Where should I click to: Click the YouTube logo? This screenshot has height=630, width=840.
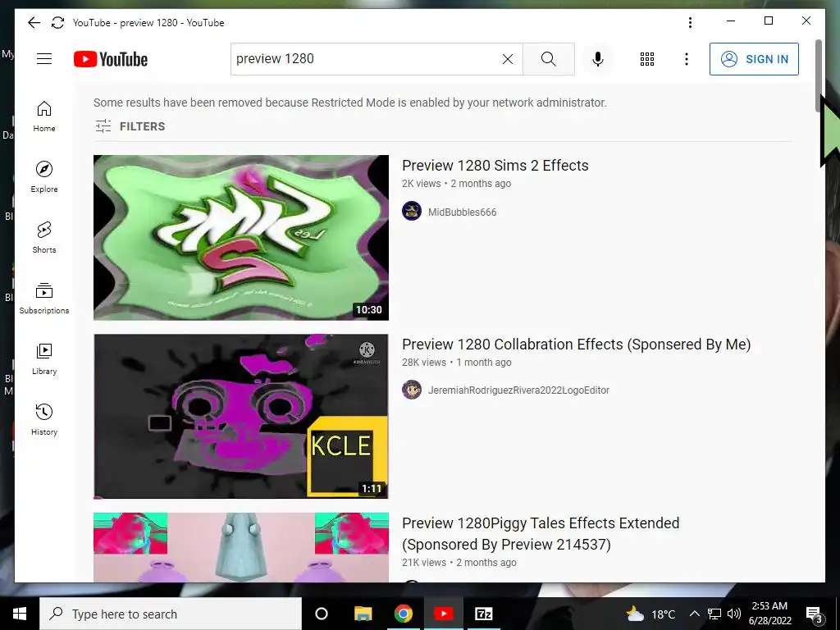111,59
